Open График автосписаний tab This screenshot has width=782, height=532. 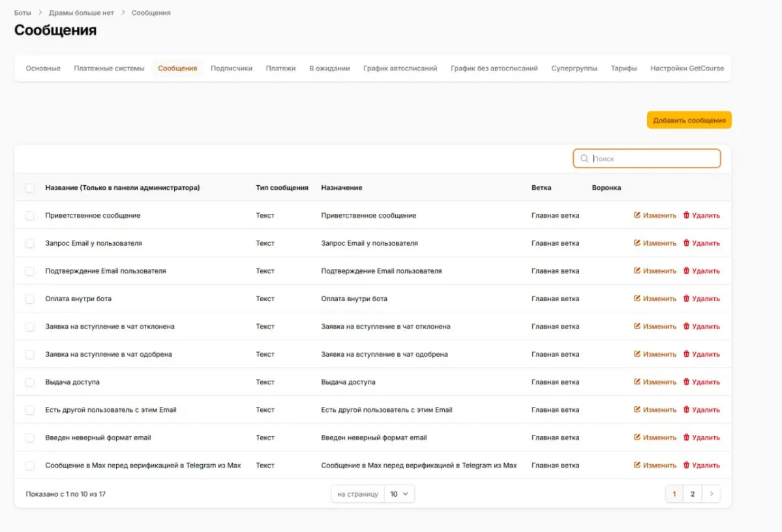400,68
